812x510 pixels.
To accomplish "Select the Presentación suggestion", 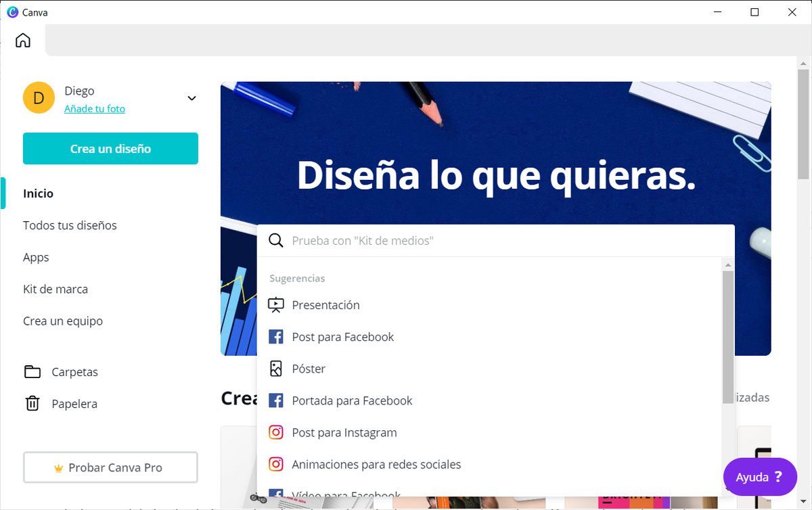I will tap(325, 305).
